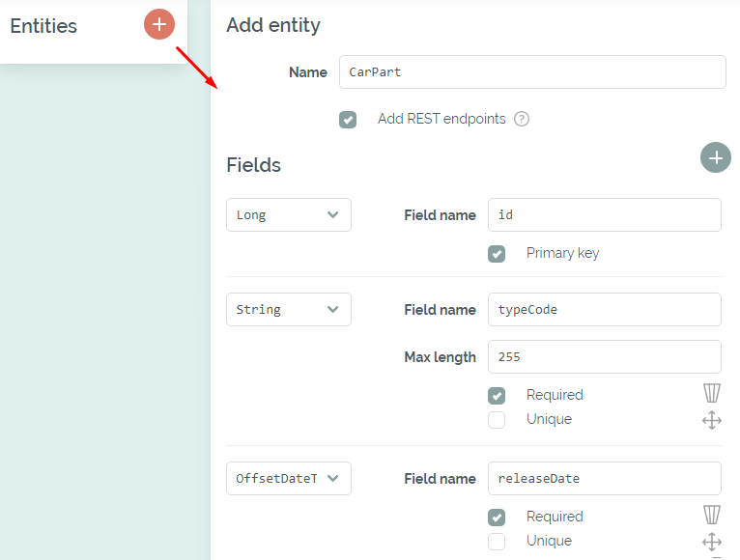Viewport: 740px width, 560px height.
Task: Open the OffsetDateTime type dropdown
Action: (x=289, y=478)
